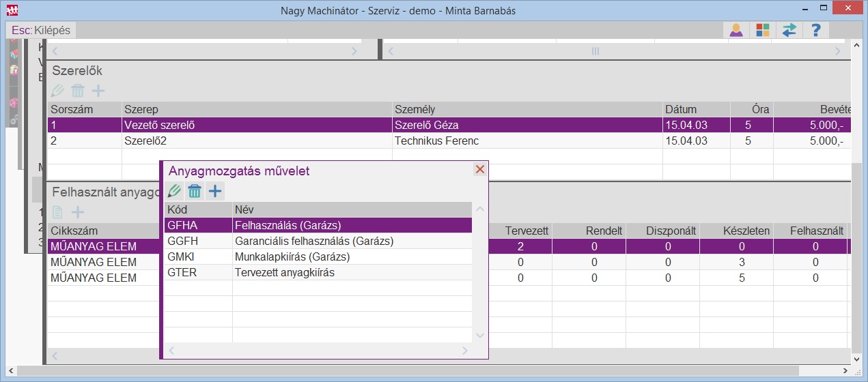Viewport: 868px width, 382px height.
Task: Open the user profile icon in the top toolbar
Action: pos(736,30)
